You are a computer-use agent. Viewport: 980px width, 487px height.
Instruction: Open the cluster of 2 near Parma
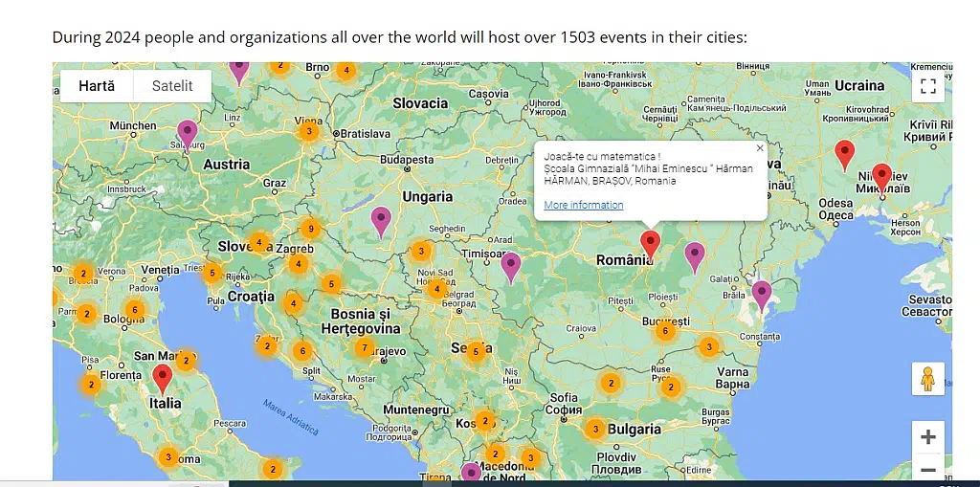(87, 313)
